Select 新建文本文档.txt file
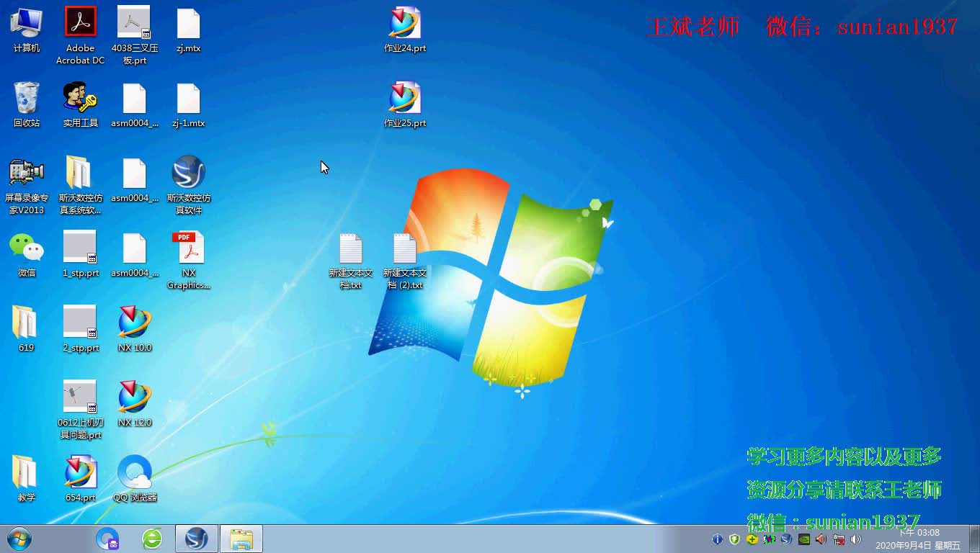Viewport: 980px width, 553px height. click(350, 261)
